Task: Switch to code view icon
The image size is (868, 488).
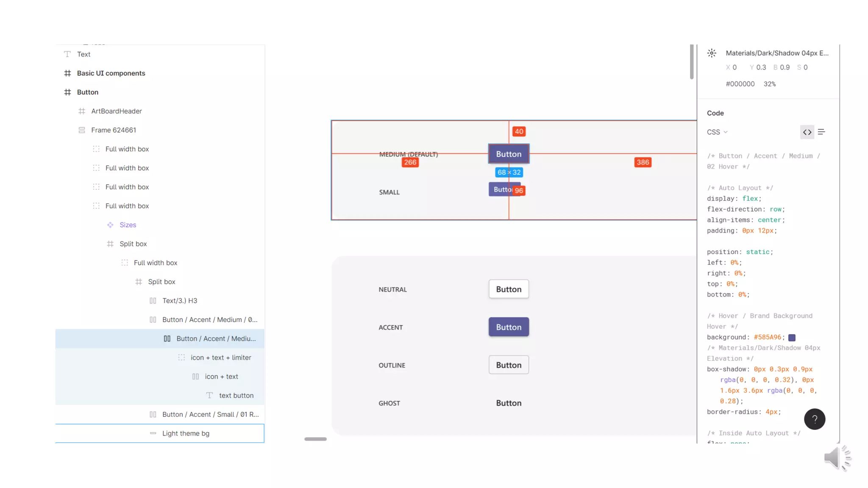Action: pos(807,132)
